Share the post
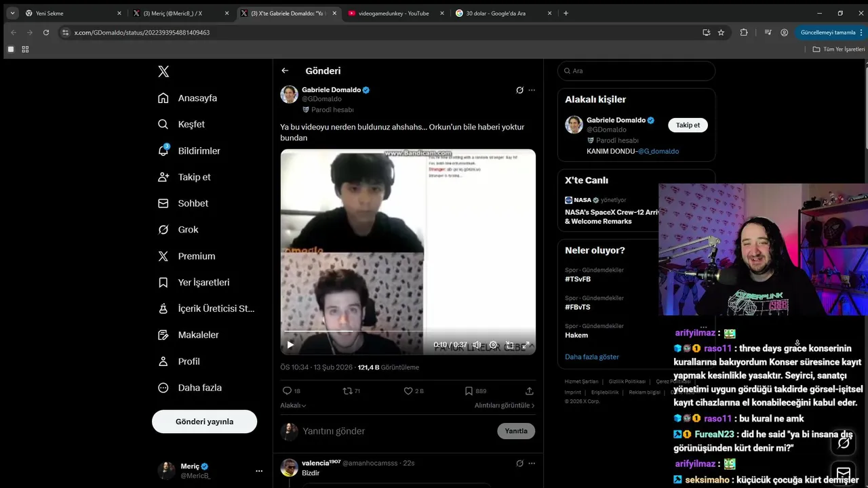Image resolution: width=868 pixels, height=488 pixels. [x=529, y=391]
